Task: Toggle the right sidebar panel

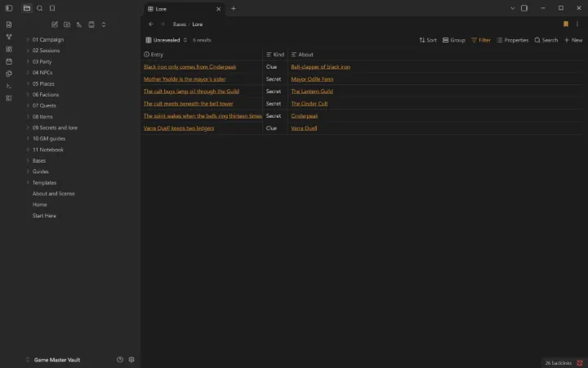Action: tap(524, 8)
